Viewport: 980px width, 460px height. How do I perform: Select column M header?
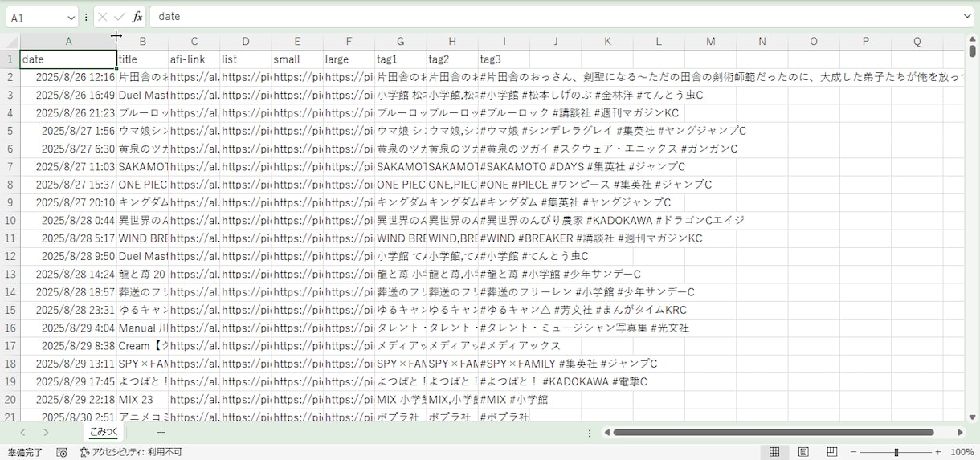pyautogui.click(x=710, y=42)
